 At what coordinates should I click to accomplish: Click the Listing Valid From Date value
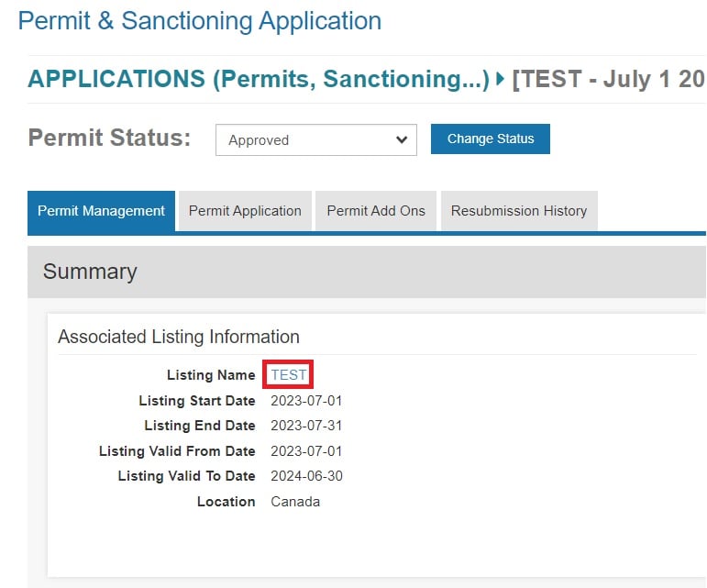pos(306,451)
